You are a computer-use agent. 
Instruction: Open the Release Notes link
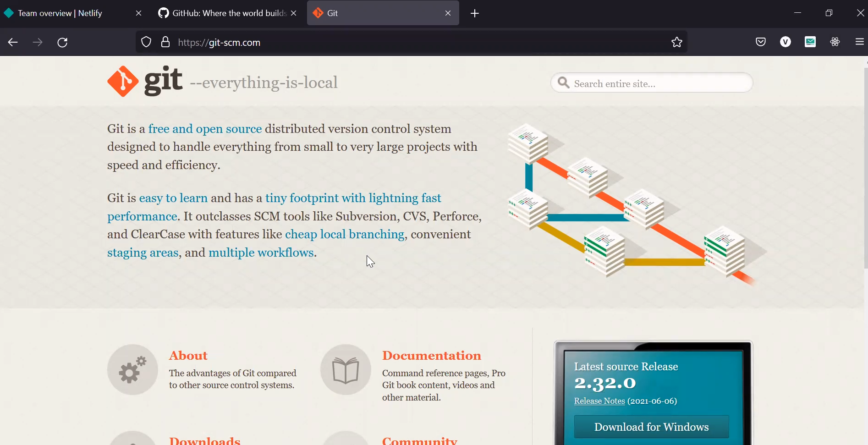(x=599, y=401)
